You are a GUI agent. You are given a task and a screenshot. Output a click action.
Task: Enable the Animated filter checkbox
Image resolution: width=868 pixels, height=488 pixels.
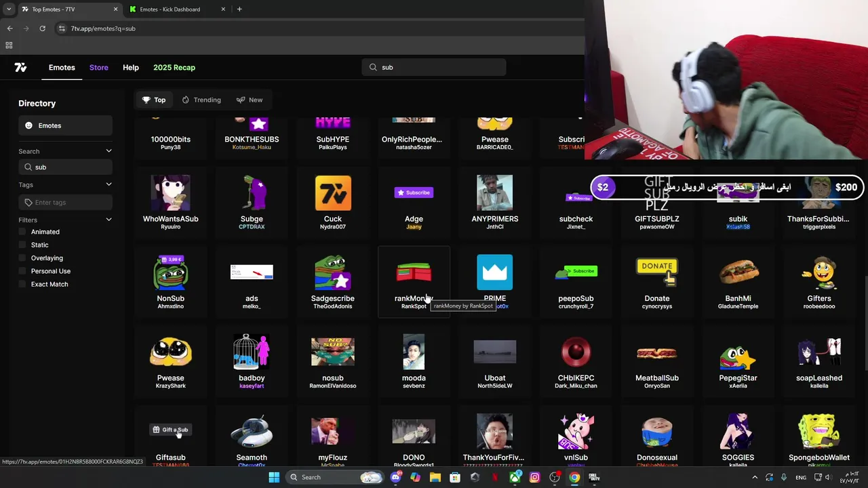22,232
